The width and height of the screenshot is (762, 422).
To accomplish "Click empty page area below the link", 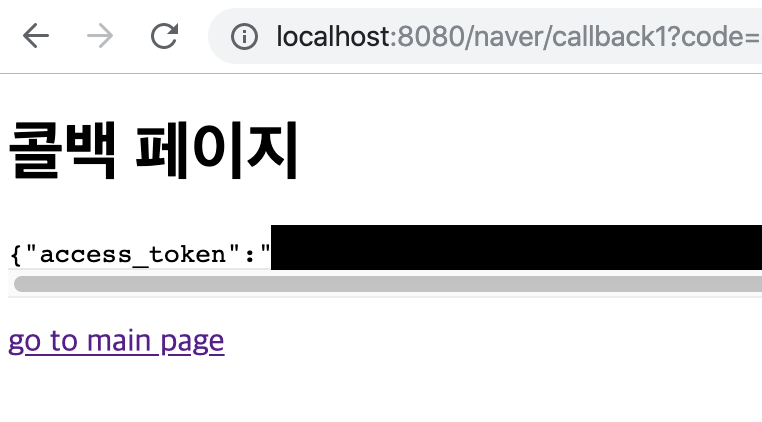I will 381,391.
